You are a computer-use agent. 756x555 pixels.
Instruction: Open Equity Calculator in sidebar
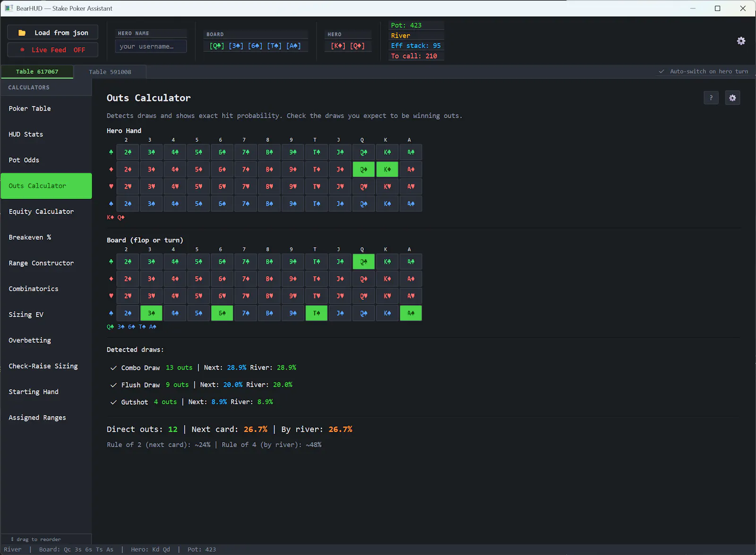(x=46, y=212)
